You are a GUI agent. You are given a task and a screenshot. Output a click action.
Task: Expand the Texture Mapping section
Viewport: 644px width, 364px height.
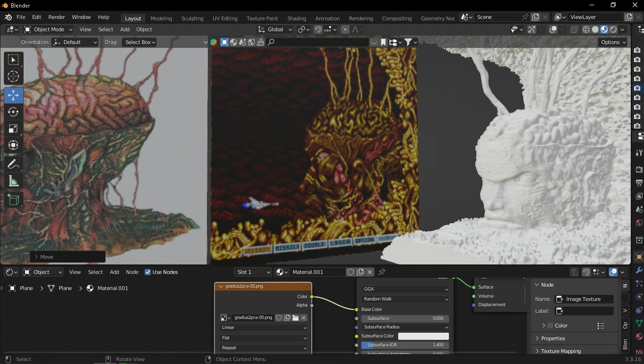[575, 351]
